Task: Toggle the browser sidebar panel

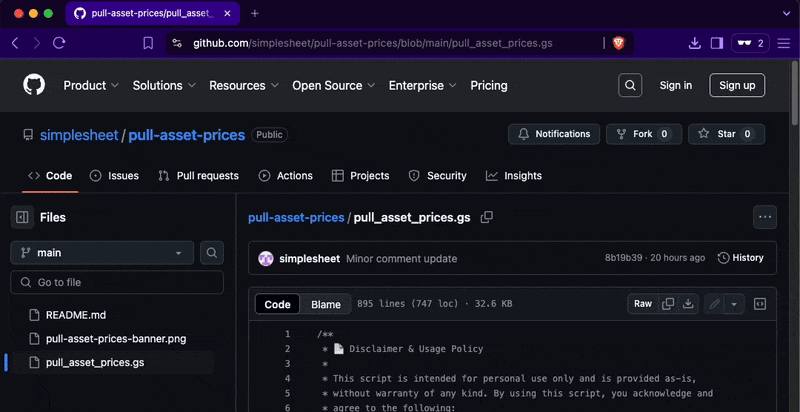Action: 717,43
